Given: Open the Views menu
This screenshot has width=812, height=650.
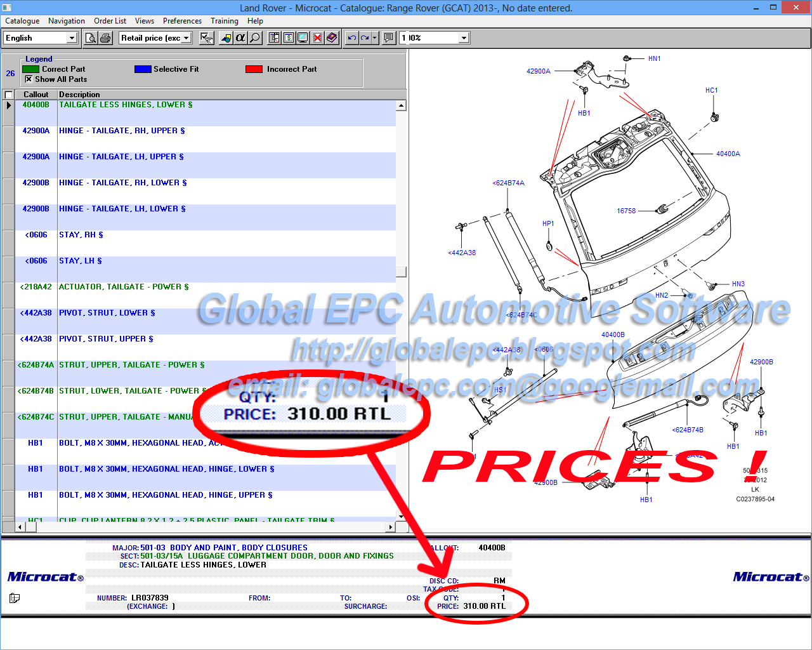Looking at the screenshot, I should pyautogui.click(x=145, y=21).
